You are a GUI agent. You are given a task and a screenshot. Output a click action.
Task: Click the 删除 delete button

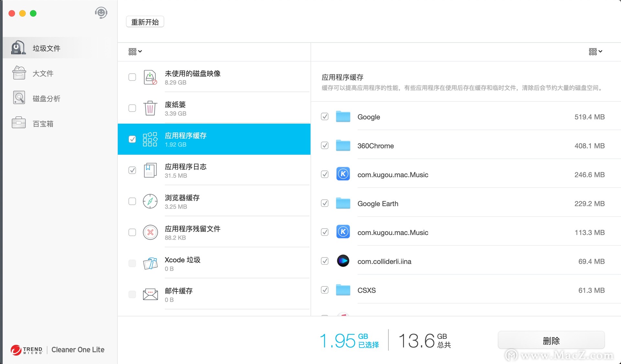(551, 341)
